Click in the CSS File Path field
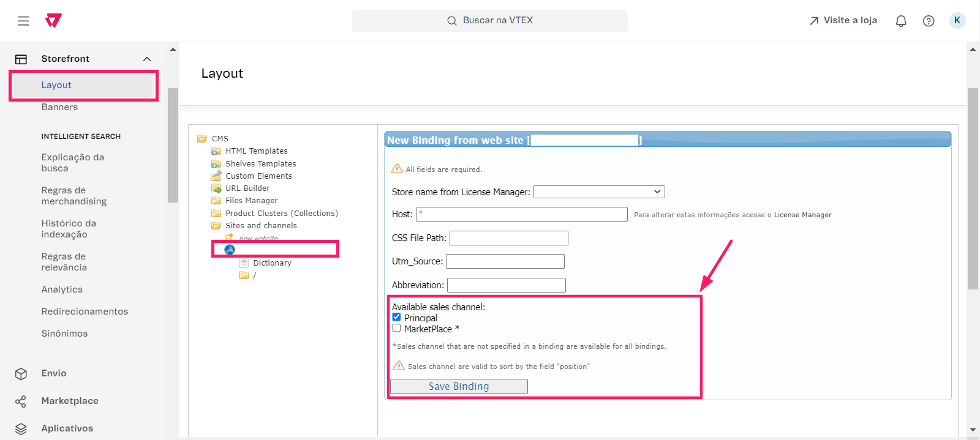Viewport: 980px width, 440px height. [x=508, y=238]
